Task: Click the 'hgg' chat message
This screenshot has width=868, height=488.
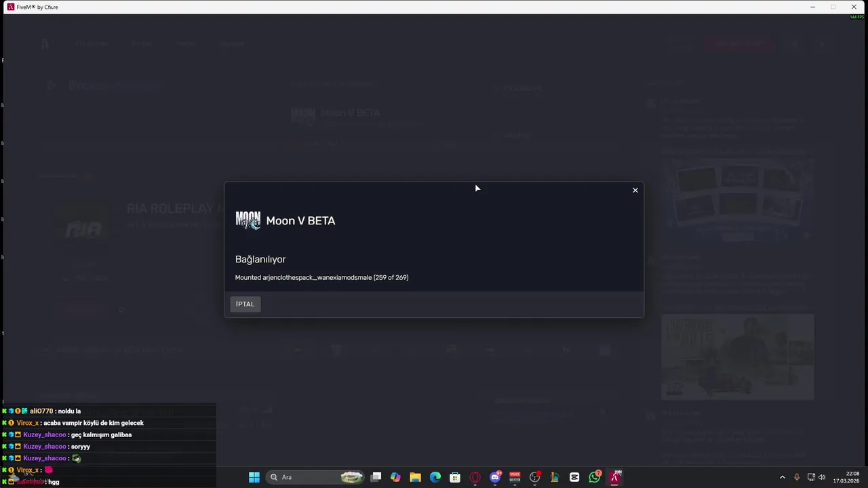Action: [x=54, y=482]
